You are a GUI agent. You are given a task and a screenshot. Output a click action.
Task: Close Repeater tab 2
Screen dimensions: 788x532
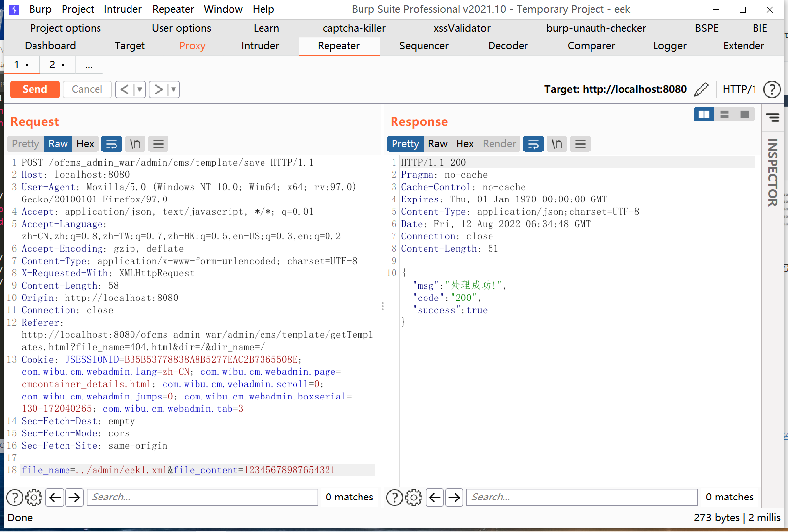[63, 65]
